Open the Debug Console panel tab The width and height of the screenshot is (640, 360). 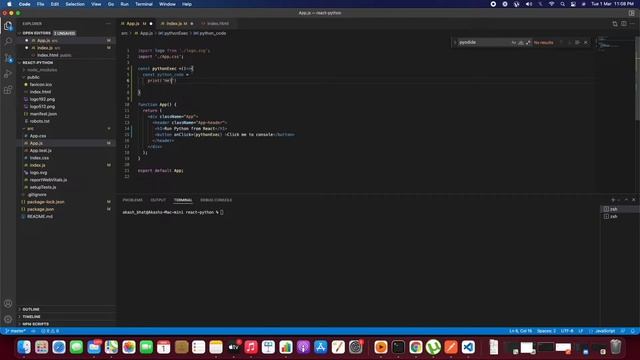tap(216, 200)
